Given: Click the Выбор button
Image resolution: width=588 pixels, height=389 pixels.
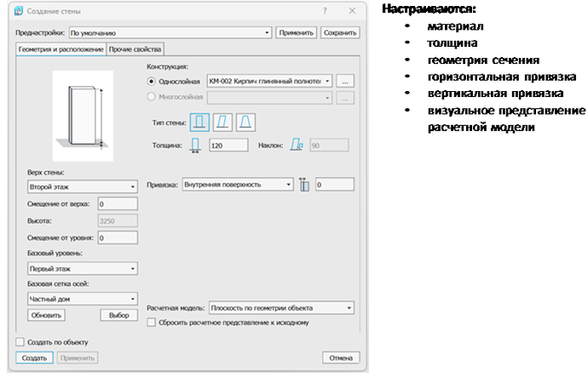Looking at the screenshot, I should click(118, 315).
